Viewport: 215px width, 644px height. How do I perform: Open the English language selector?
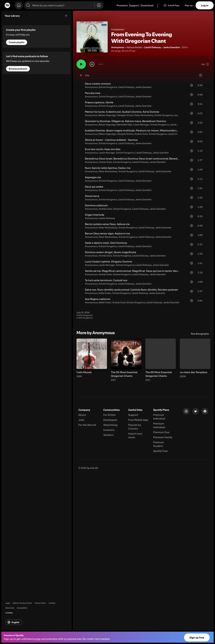[x=14, y=622]
